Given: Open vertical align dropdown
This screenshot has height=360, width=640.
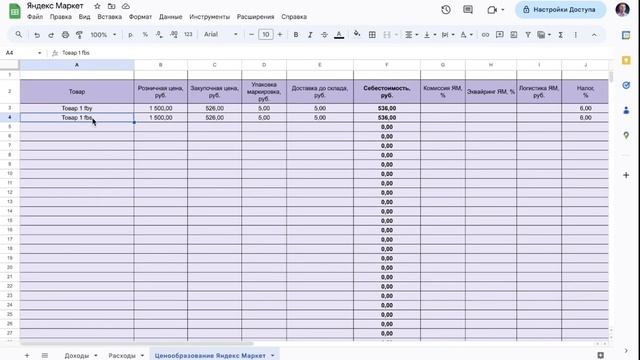Looking at the screenshot, I should click(x=430, y=35).
